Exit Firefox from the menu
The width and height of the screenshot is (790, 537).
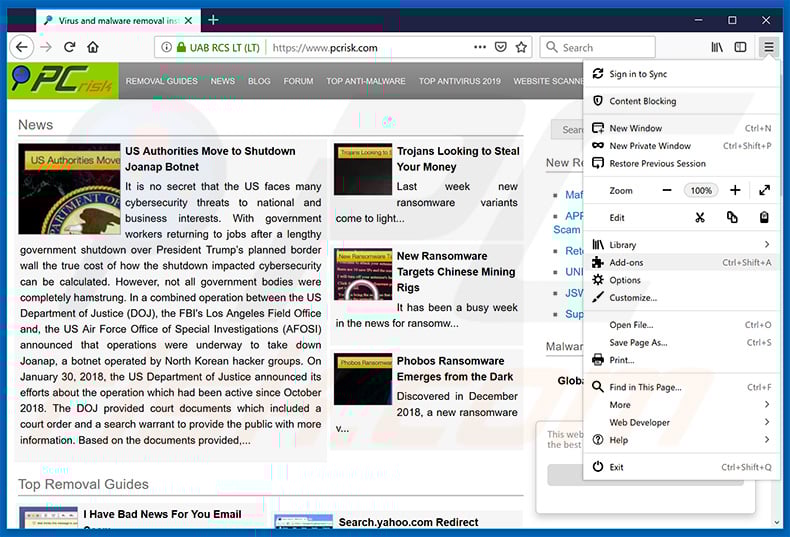coord(681,467)
